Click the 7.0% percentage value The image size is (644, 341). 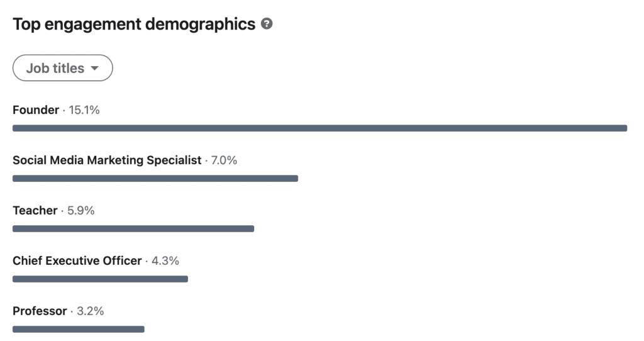[x=224, y=160]
